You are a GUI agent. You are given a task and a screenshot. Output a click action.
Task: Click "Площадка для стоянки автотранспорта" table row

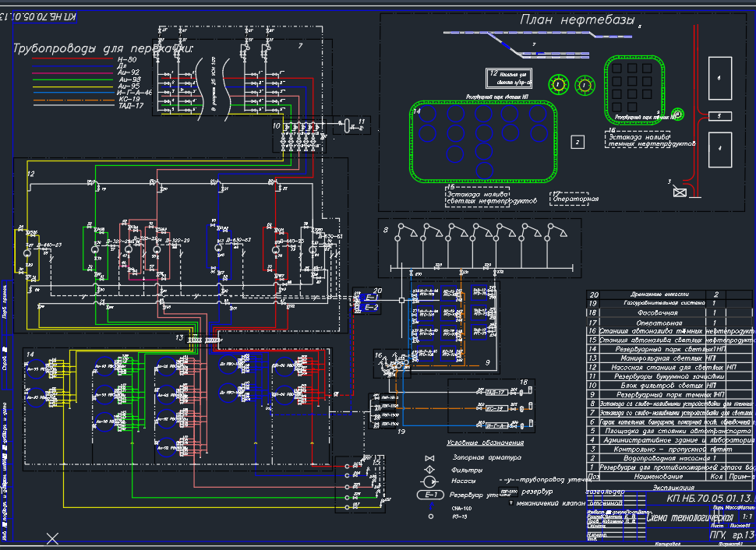[669, 431]
